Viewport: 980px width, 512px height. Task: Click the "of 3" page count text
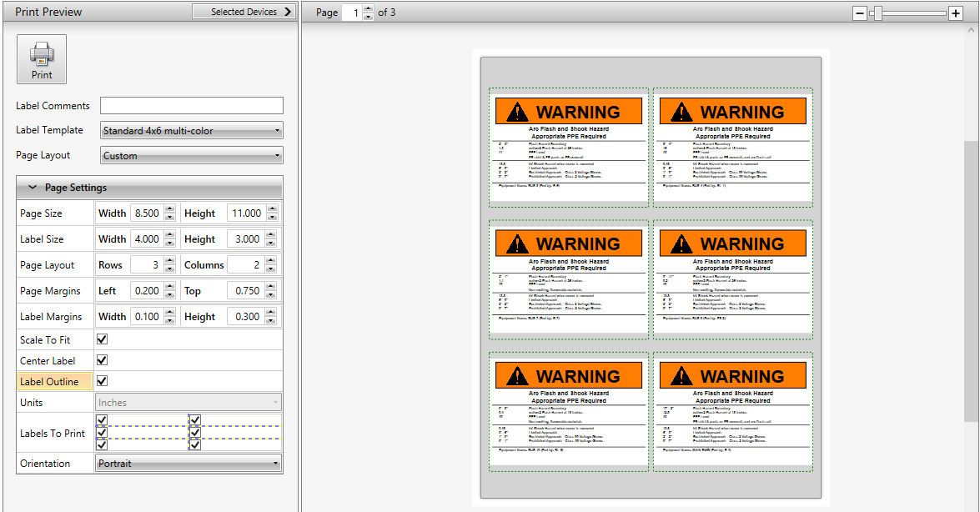pos(386,13)
